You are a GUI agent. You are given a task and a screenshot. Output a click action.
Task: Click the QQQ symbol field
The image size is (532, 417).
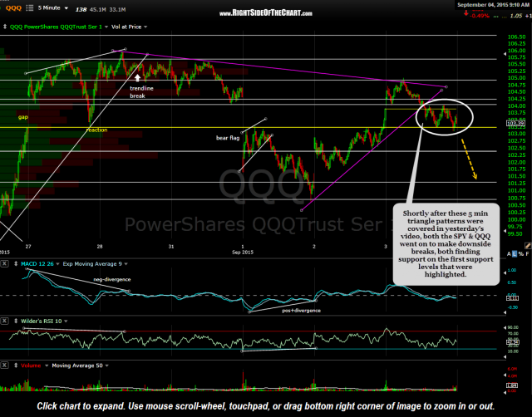[x=13, y=7]
